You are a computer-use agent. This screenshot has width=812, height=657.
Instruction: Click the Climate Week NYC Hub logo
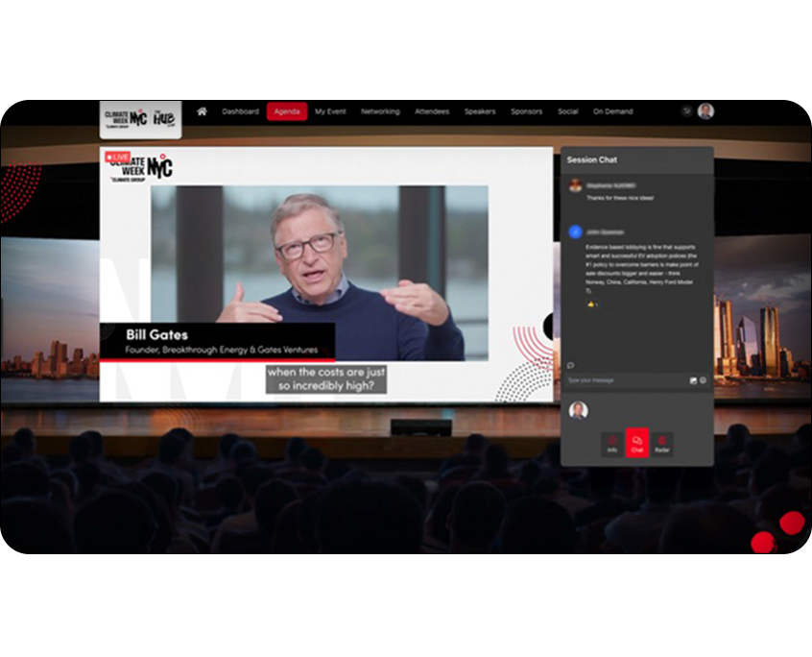coord(140,119)
